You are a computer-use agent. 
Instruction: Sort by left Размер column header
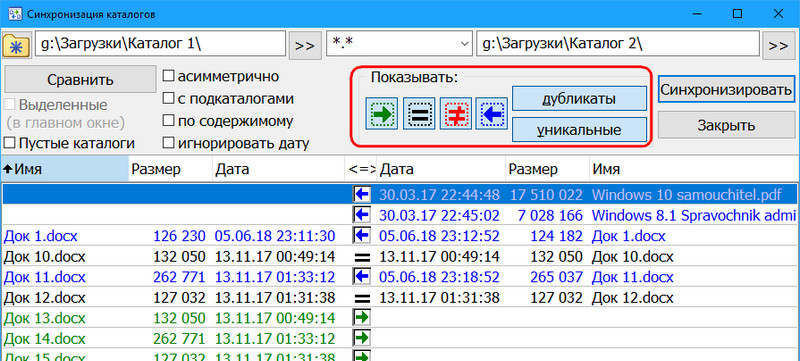click(x=170, y=169)
